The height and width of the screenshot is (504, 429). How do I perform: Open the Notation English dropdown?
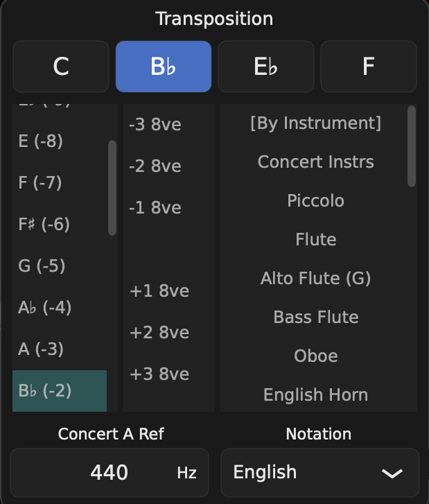[x=320, y=473]
